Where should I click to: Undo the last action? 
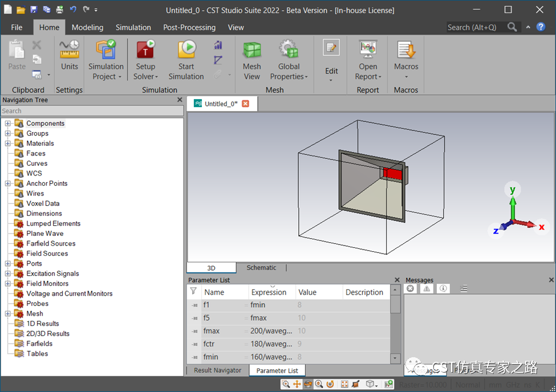click(73, 10)
